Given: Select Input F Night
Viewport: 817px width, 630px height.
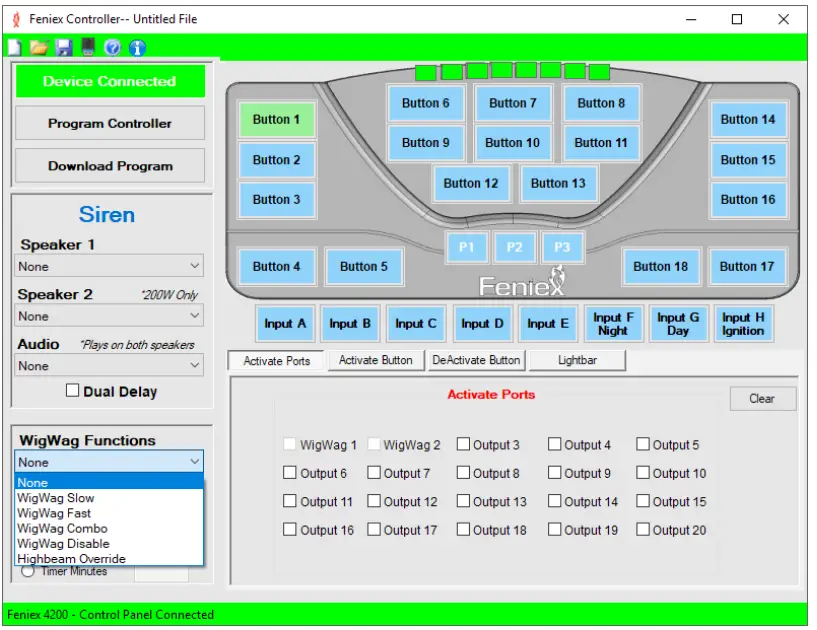Looking at the screenshot, I should click(x=614, y=324).
